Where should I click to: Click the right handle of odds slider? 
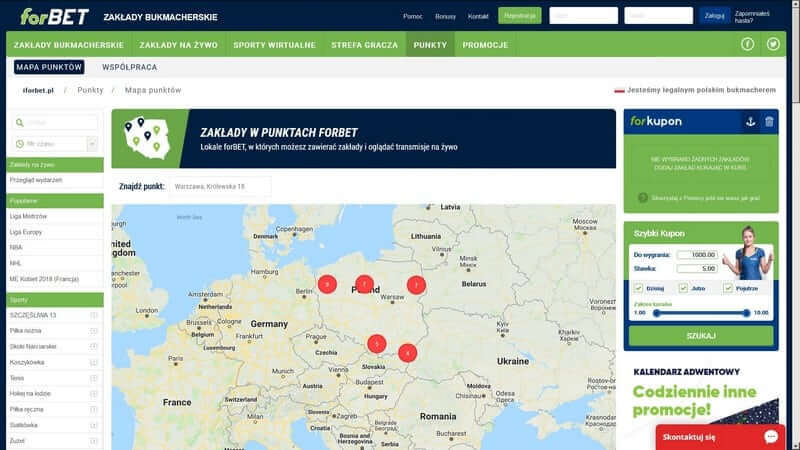746,313
